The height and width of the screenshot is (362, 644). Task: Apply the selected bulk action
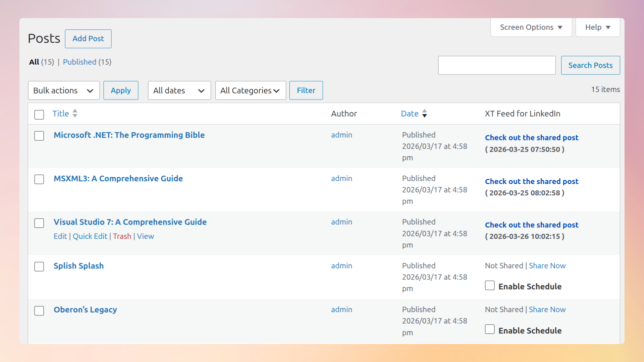click(121, 90)
